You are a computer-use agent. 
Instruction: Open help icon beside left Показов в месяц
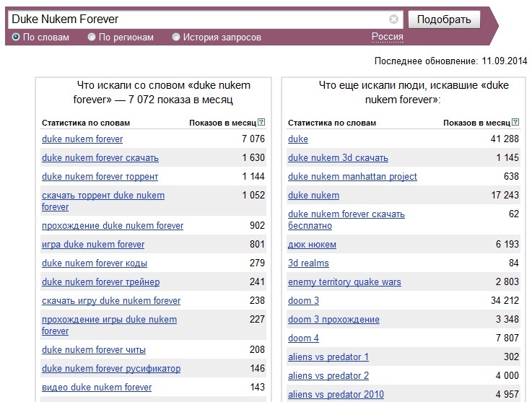point(261,122)
